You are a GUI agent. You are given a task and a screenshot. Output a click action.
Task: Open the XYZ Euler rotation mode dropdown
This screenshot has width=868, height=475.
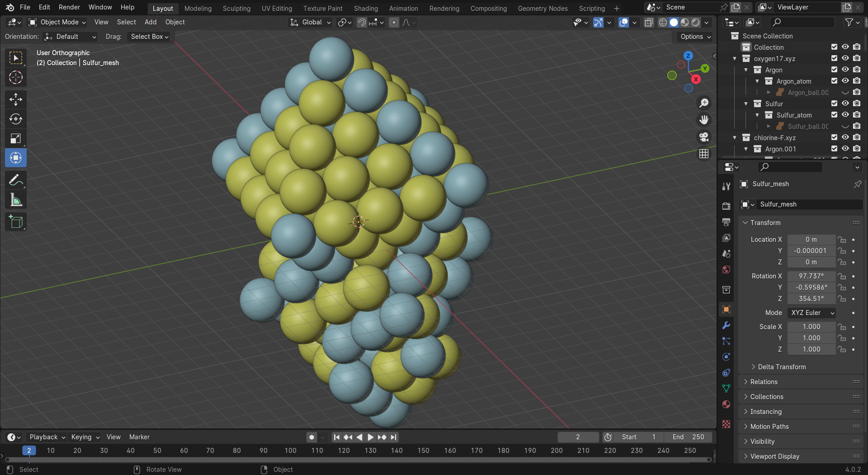click(x=811, y=313)
